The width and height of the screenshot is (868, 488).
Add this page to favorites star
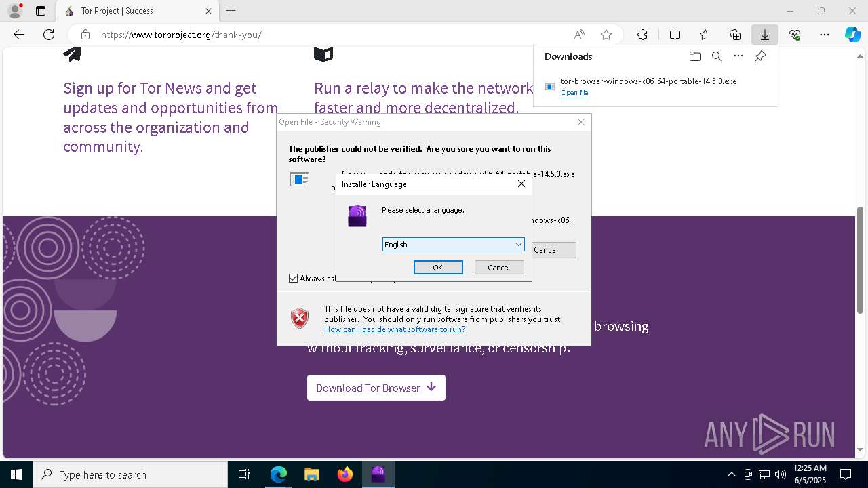click(x=606, y=35)
